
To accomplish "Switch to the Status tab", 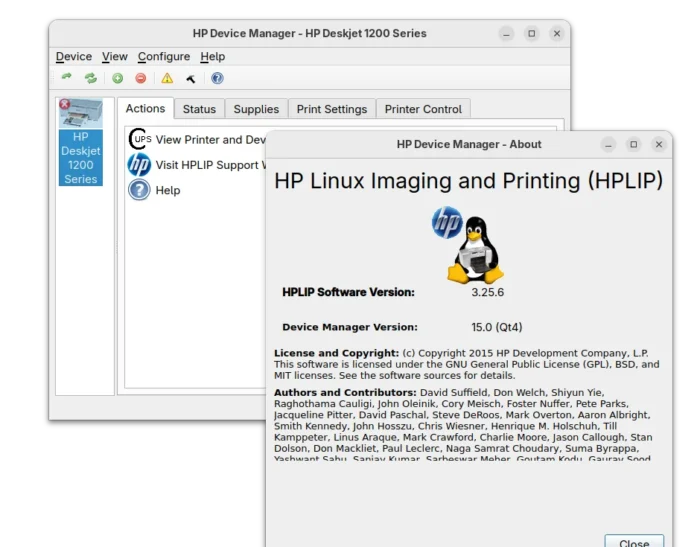I will click(199, 109).
